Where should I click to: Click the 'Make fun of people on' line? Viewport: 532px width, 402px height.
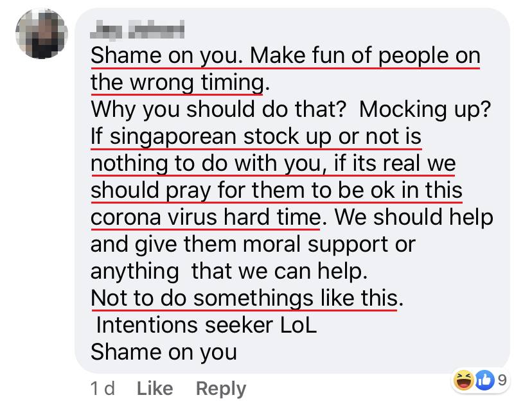tap(365, 56)
